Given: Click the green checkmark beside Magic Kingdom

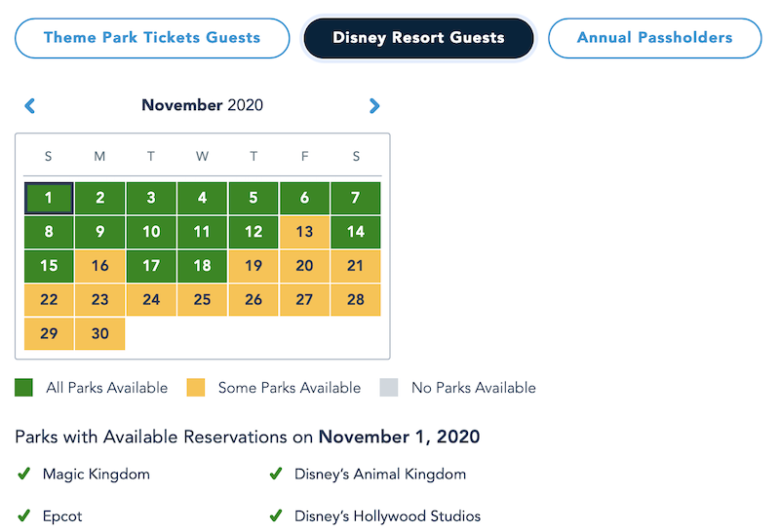Looking at the screenshot, I should pyautogui.click(x=24, y=475).
